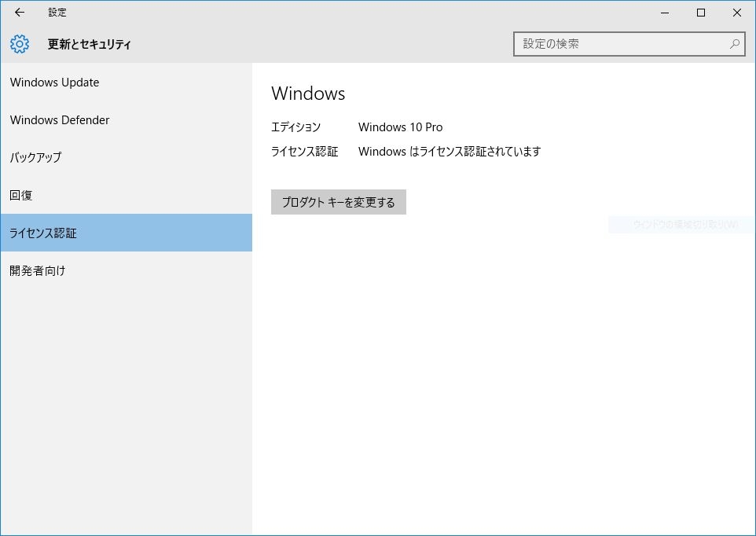Screen dimensions: 756x536
Task: Click プロダクト キーを変更する button
Action: tap(339, 202)
